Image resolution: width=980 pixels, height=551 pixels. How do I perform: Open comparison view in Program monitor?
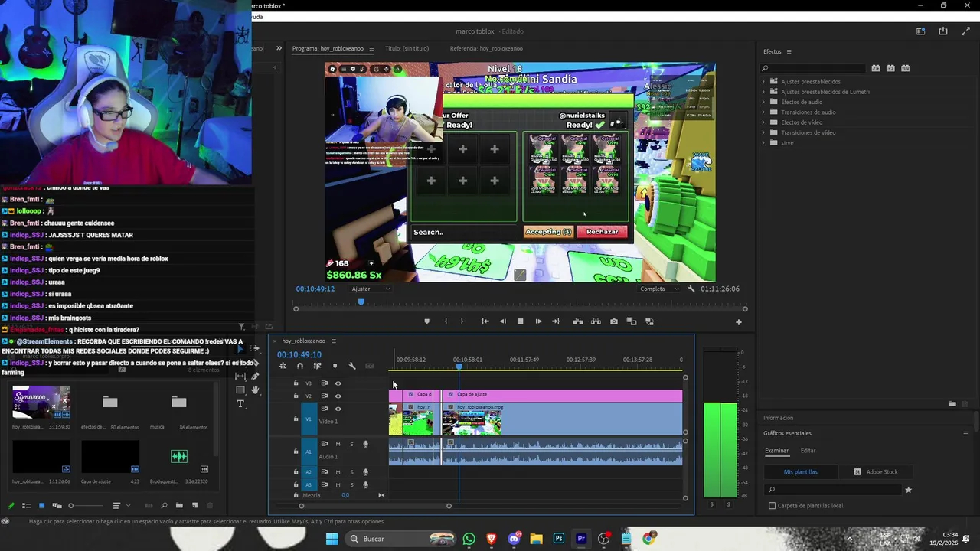pos(632,321)
